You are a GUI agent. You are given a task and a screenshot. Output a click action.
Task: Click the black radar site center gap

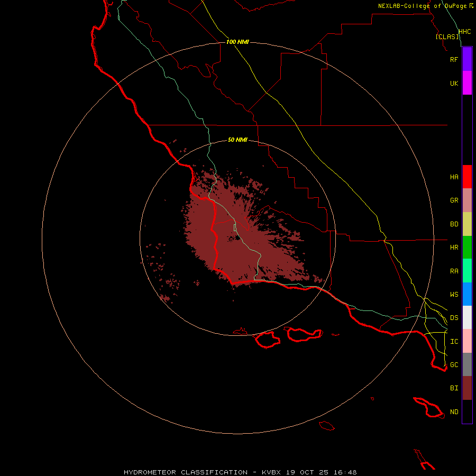click(x=237, y=239)
